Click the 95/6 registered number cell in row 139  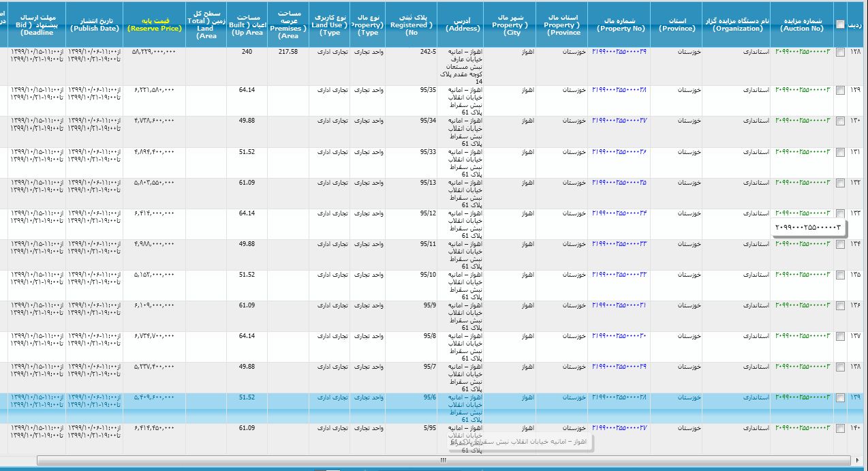[429, 397]
